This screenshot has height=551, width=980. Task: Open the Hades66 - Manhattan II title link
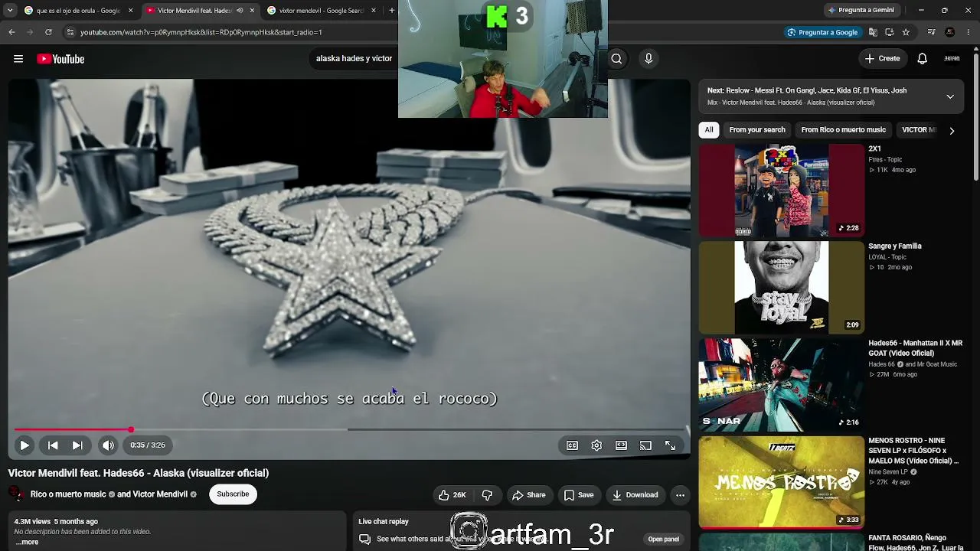coord(915,348)
